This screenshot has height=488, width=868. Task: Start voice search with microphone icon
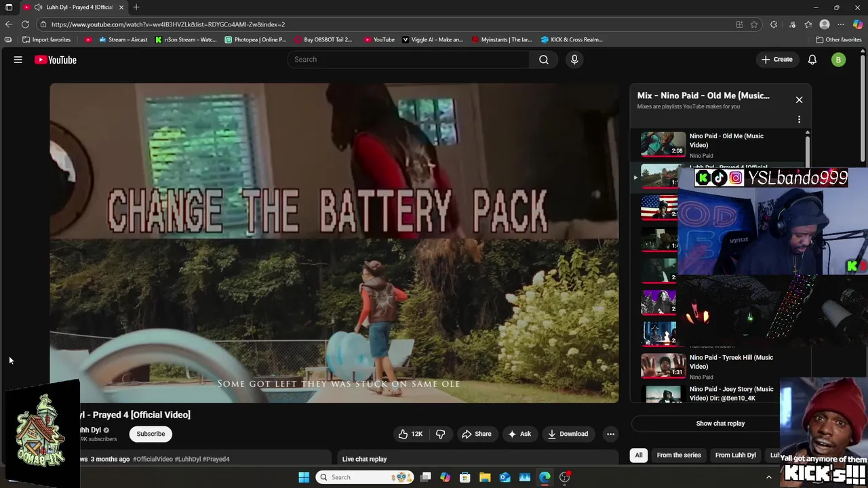point(574,60)
